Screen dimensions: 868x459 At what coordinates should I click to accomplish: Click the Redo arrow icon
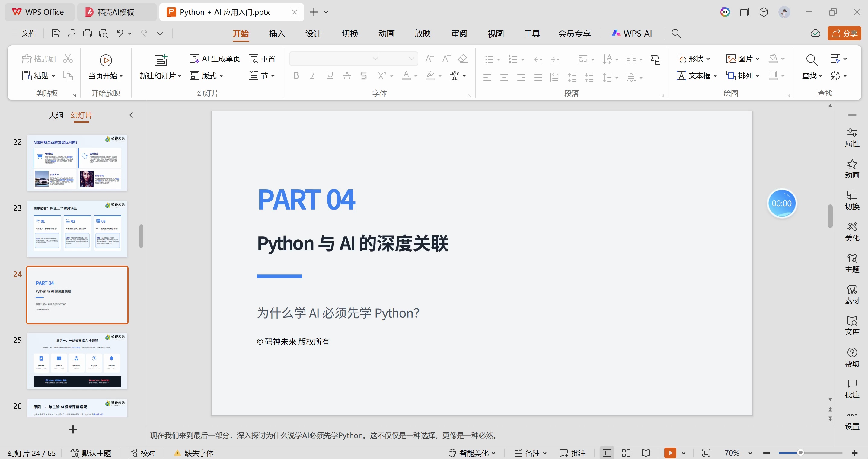(x=144, y=34)
